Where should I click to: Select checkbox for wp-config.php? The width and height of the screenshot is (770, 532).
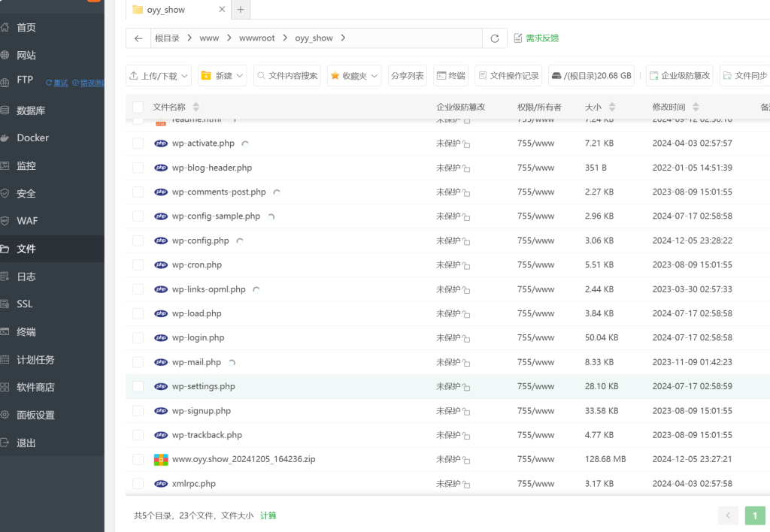pos(138,240)
